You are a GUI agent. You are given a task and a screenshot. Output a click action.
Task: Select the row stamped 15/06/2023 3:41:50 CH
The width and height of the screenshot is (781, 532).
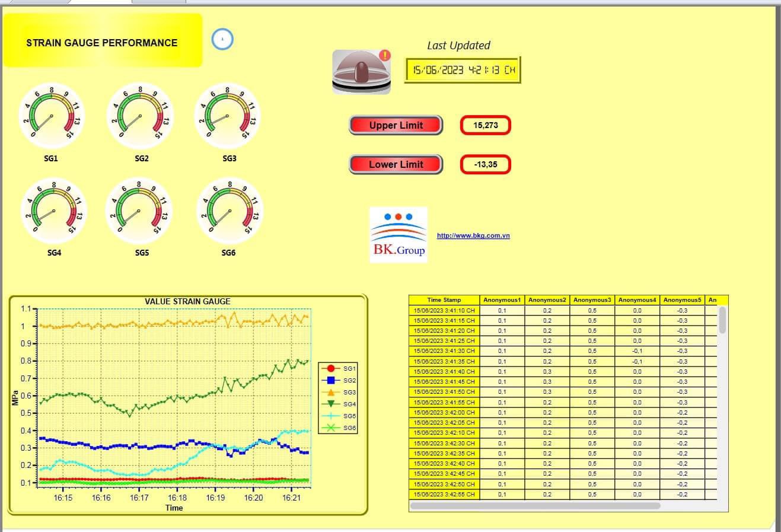pyautogui.click(x=563, y=392)
